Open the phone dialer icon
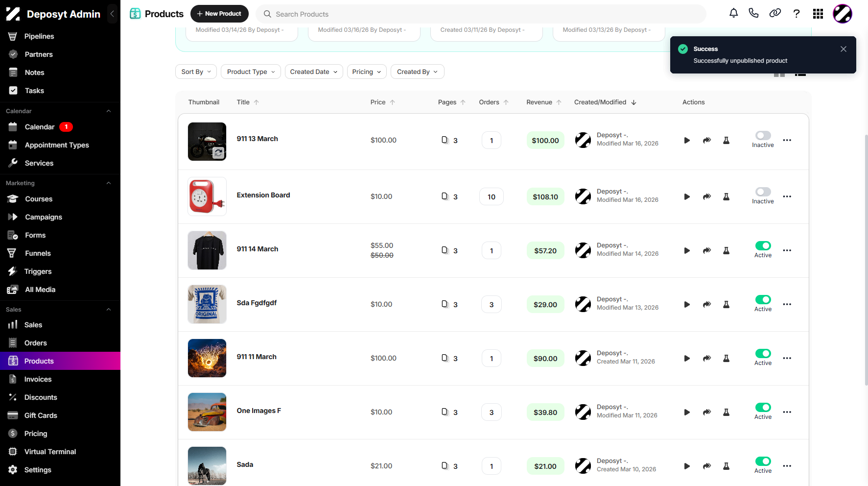Image resolution: width=868 pixels, height=486 pixels. click(753, 13)
